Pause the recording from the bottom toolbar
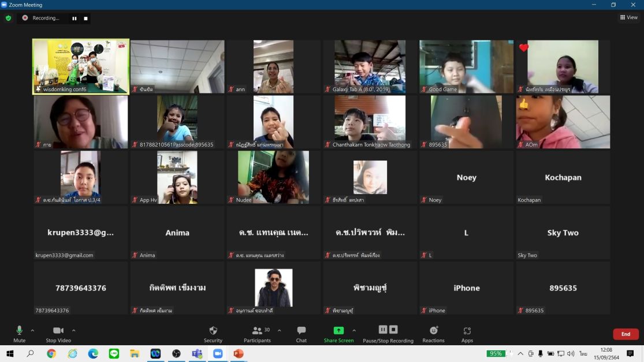 [x=383, y=330]
